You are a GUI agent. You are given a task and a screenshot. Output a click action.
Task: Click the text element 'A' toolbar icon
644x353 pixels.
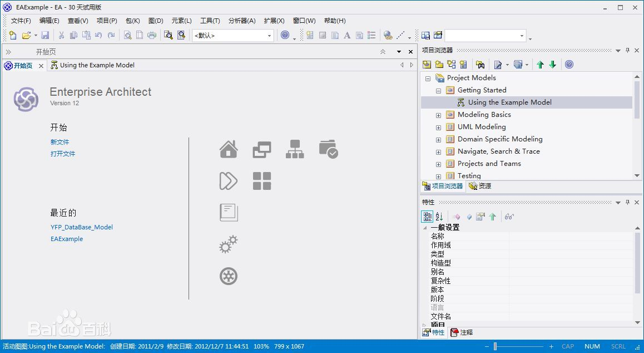(x=347, y=36)
